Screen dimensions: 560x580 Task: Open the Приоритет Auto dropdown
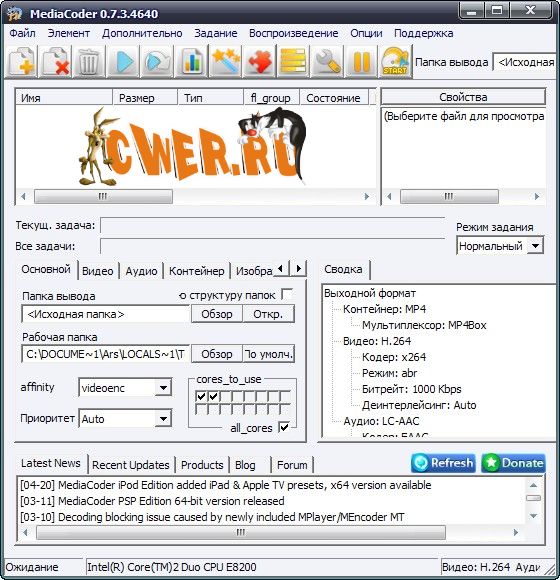163,419
